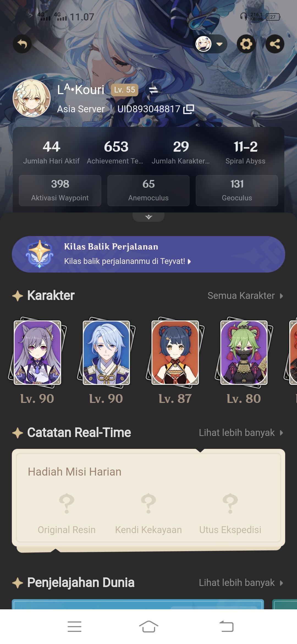Image resolution: width=297 pixels, height=644 pixels.
Task: Tap the Kilas Balik star emblem
Action: tap(40, 254)
